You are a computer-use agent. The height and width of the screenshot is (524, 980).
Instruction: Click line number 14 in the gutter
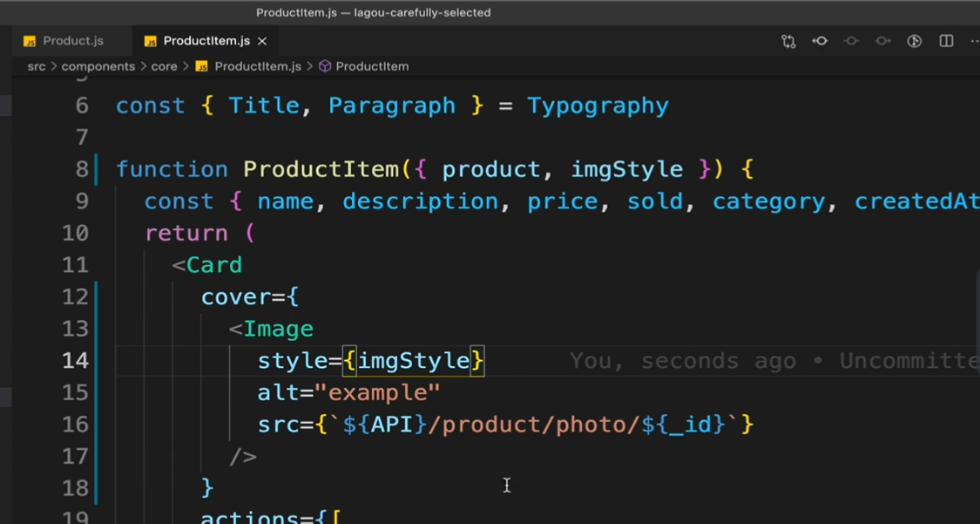coord(76,361)
